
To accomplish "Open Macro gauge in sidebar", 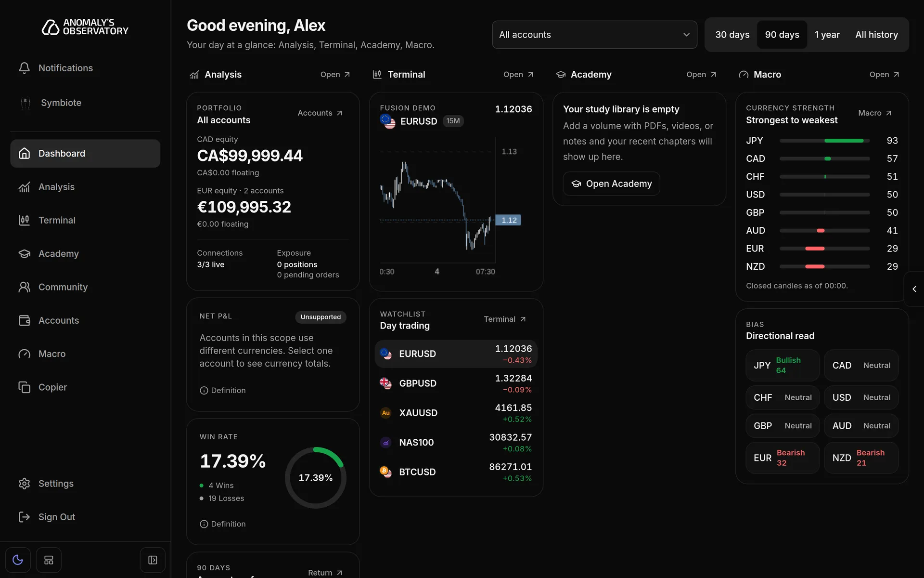I will click(85, 354).
